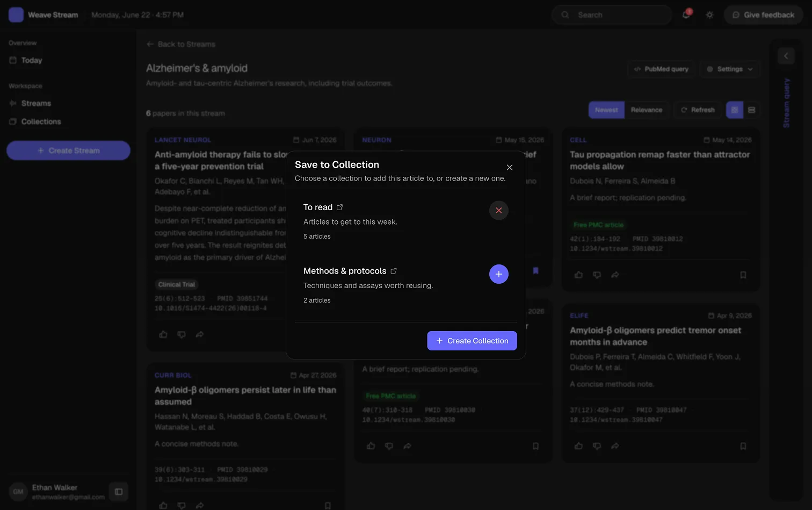Expand the Stream query side panel chevron
The image size is (812, 510).
(786, 56)
